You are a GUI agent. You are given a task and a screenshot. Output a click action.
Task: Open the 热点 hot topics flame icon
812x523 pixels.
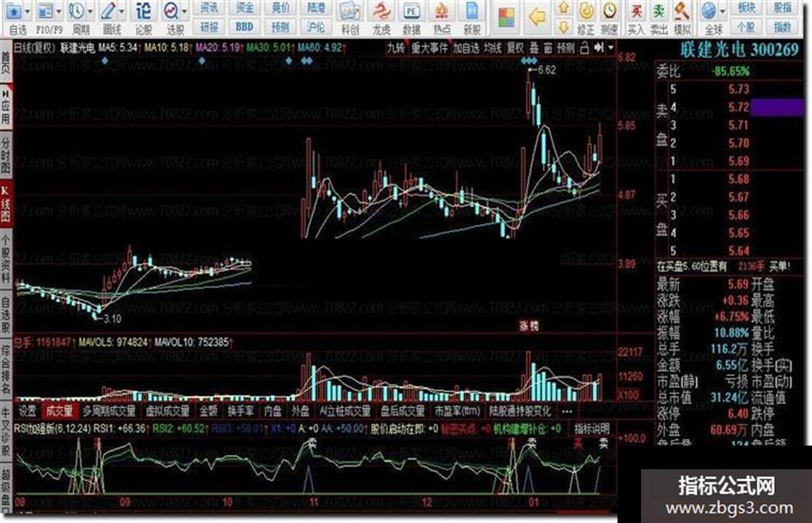442,12
